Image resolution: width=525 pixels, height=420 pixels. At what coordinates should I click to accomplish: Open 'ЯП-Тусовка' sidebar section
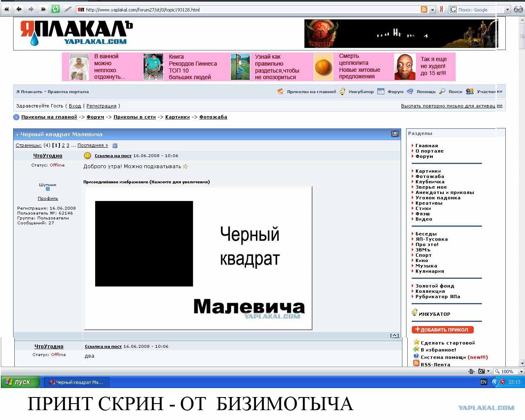tap(431, 239)
